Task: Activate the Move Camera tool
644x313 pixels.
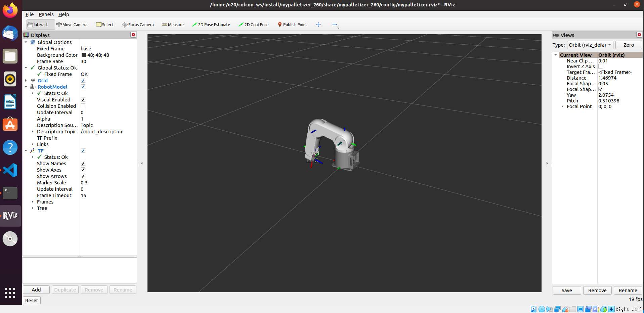Action: 72,25
